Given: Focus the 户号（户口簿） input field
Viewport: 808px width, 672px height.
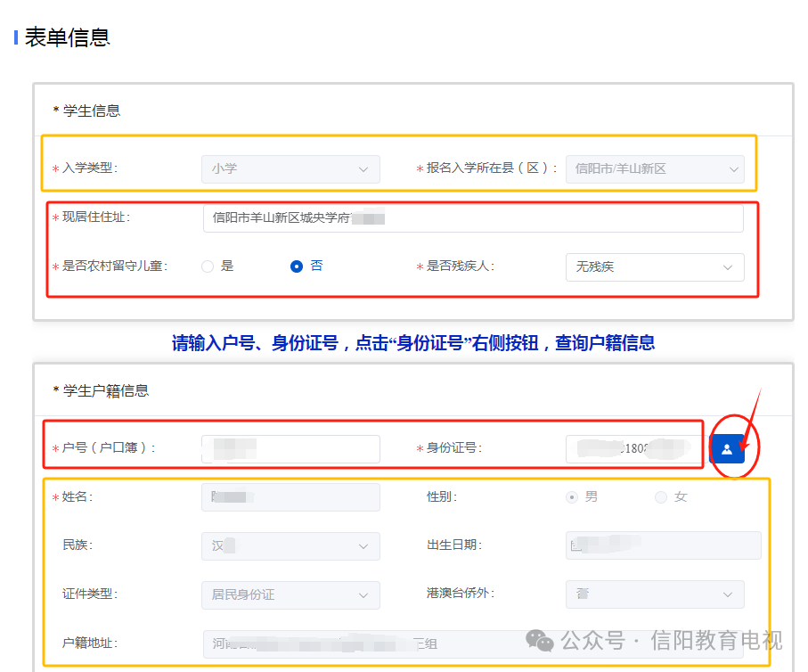Looking at the screenshot, I should [290, 448].
